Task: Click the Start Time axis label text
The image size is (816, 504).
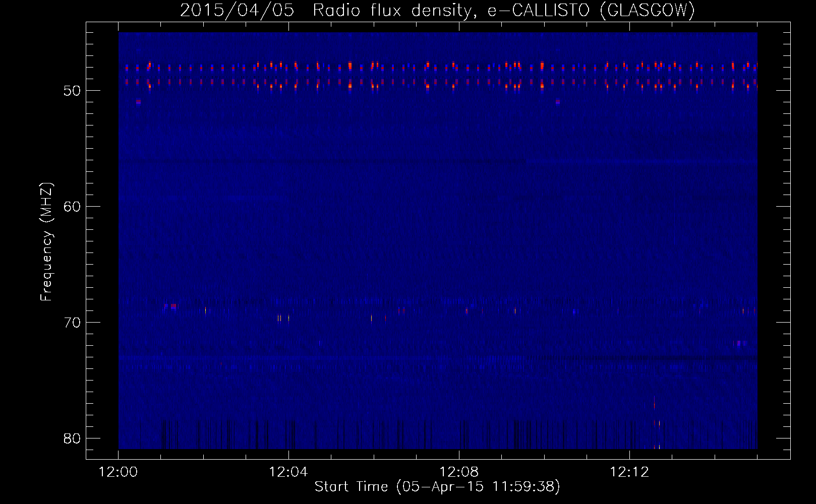Action: pos(437,487)
